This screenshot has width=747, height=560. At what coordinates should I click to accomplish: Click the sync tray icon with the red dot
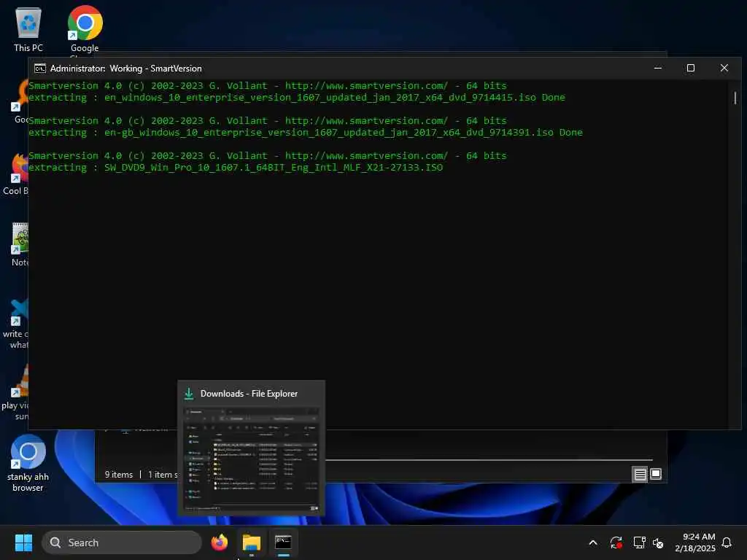click(x=616, y=542)
